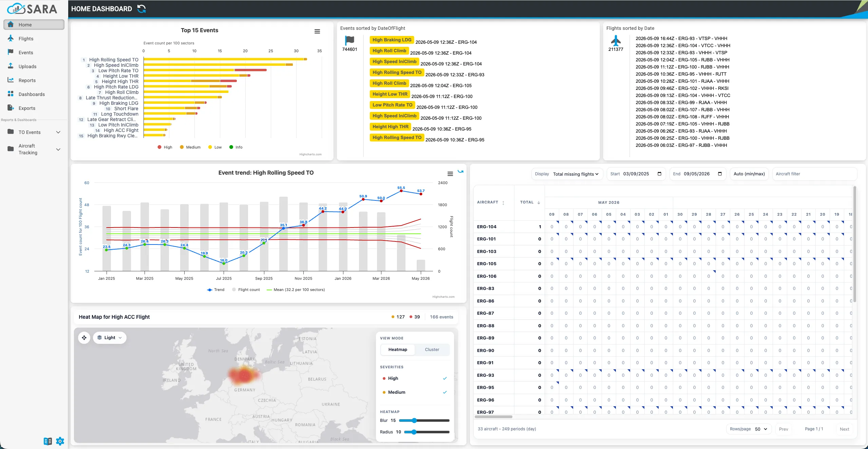Sort by the TOTAL column arrow

[539, 202]
